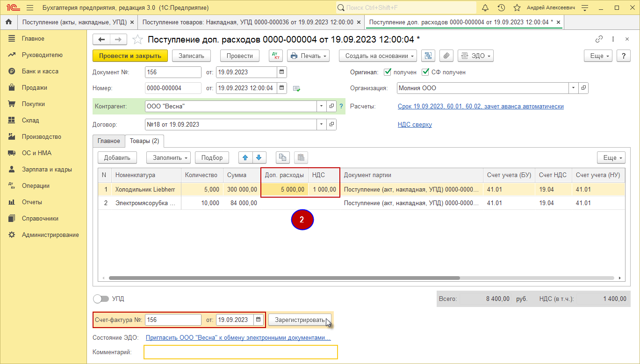Viewport: 640px width, 364px height.
Task: Open Заполнить dropdown in table toolbar
Action: pyautogui.click(x=168, y=157)
